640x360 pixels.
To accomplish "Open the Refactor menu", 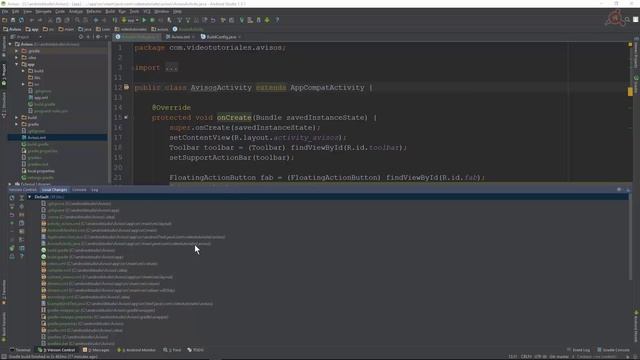I will pos(93,11).
